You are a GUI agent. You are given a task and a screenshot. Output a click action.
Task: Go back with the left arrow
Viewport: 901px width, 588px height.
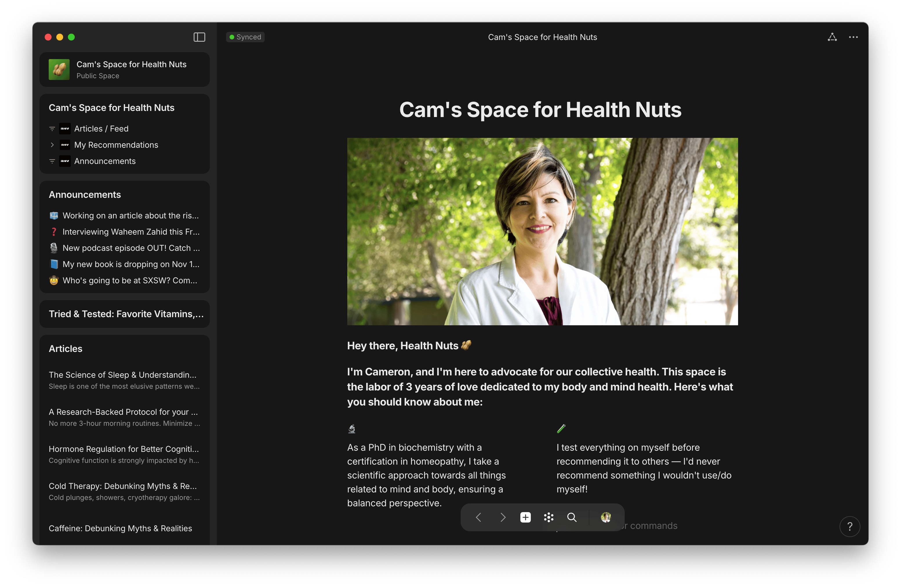478,517
